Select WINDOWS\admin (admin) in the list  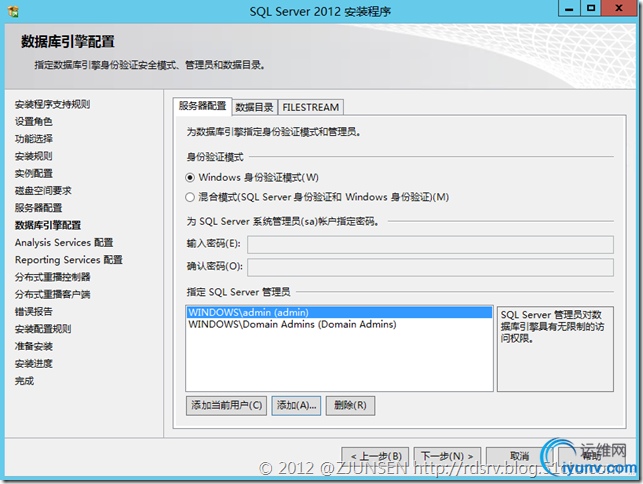pyautogui.click(x=339, y=313)
